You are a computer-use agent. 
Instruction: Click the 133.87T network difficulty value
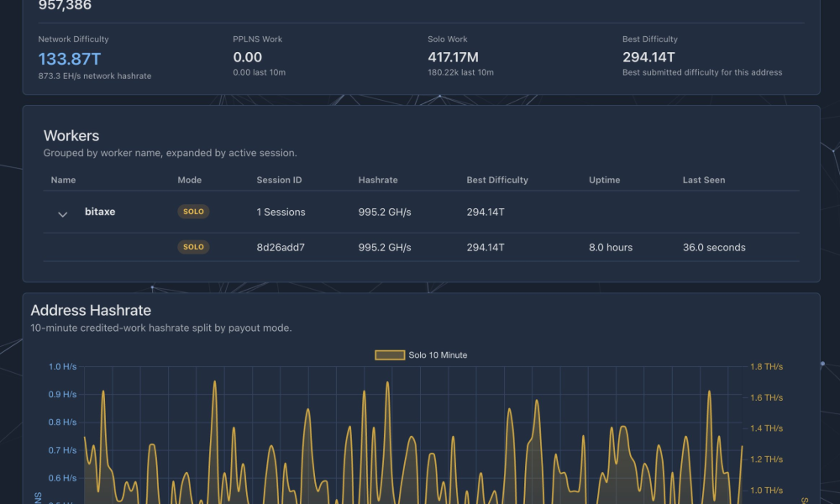click(x=70, y=59)
